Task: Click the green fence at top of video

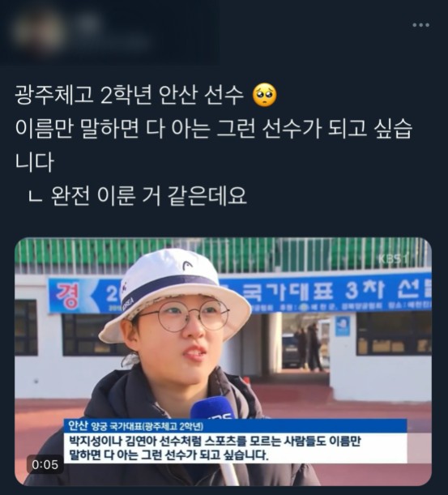Action: (x=224, y=255)
